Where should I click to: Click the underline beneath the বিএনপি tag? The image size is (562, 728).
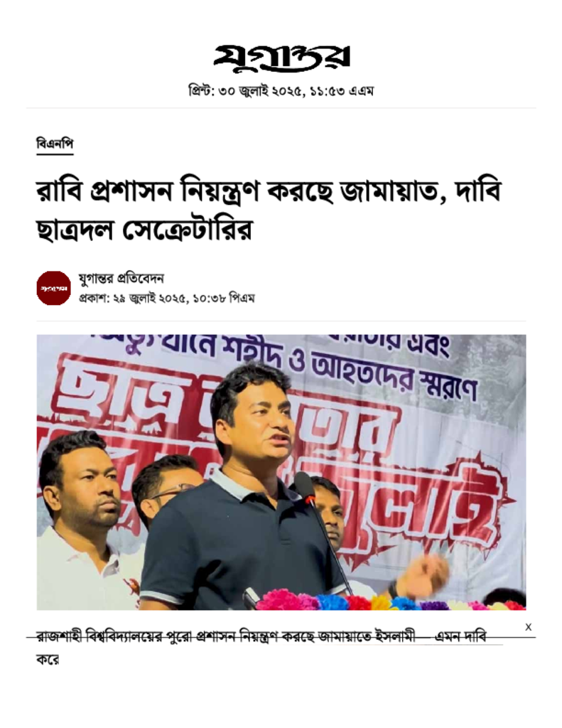click(x=55, y=154)
